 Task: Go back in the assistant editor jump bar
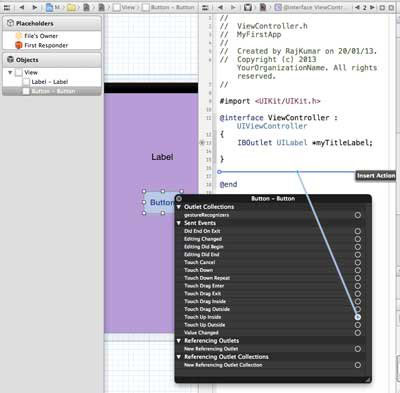click(220, 7)
